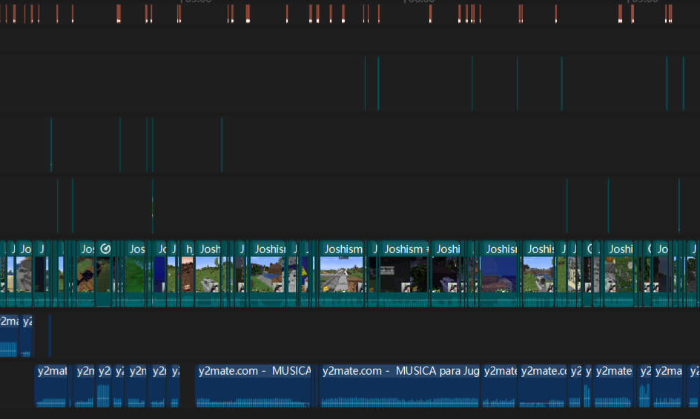Select the audio clip labeled "y2ma"
Viewport: 700px width, 419px height.
[667, 386]
